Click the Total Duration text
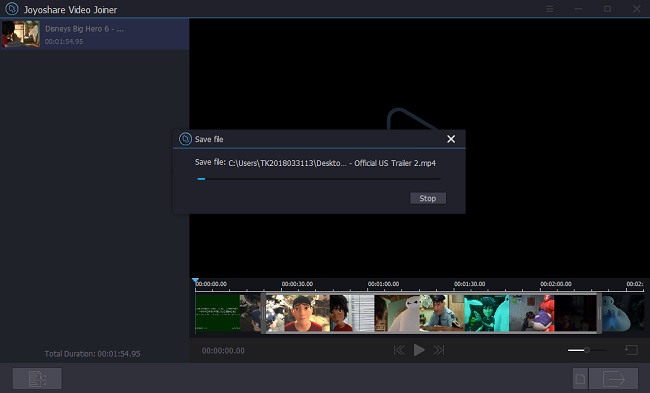650x393 pixels. click(92, 354)
